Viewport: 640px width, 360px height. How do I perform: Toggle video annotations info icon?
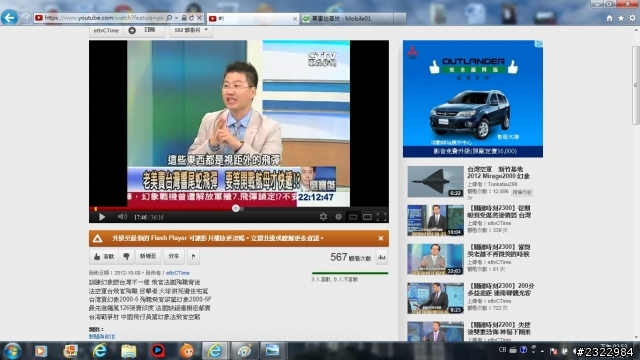pyautogui.click(x=338, y=217)
